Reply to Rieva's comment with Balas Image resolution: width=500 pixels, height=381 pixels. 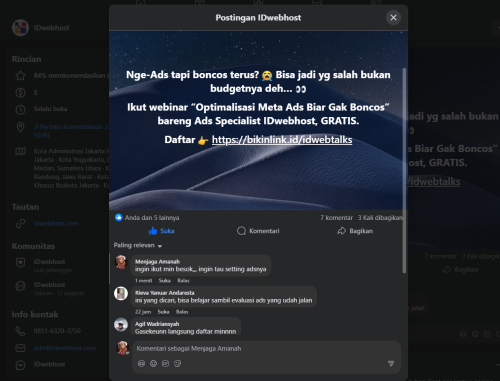pyautogui.click(x=182, y=312)
